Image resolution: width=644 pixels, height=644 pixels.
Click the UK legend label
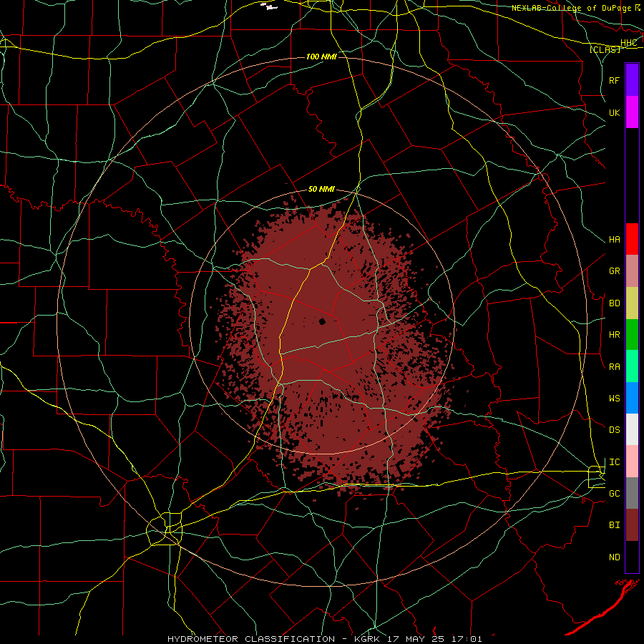(x=615, y=112)
